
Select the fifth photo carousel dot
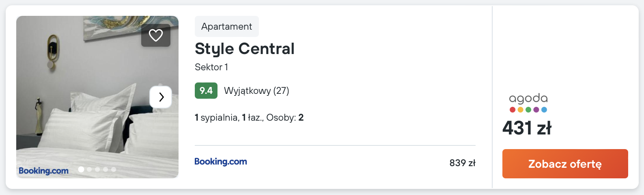coord(114,169)
